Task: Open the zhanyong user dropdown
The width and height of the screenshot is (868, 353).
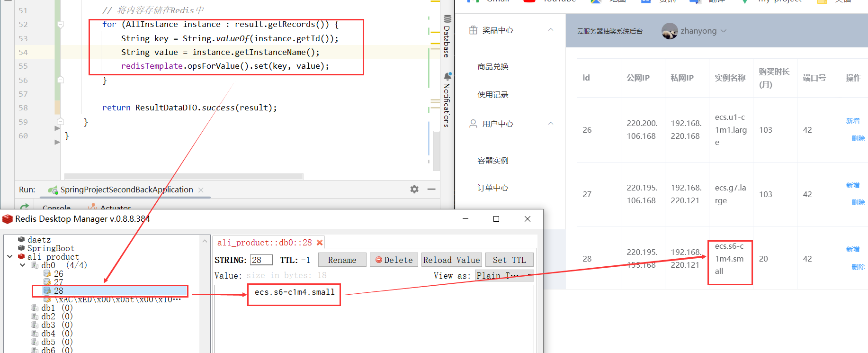Action: pyautogui.click(x=723, y=31)
